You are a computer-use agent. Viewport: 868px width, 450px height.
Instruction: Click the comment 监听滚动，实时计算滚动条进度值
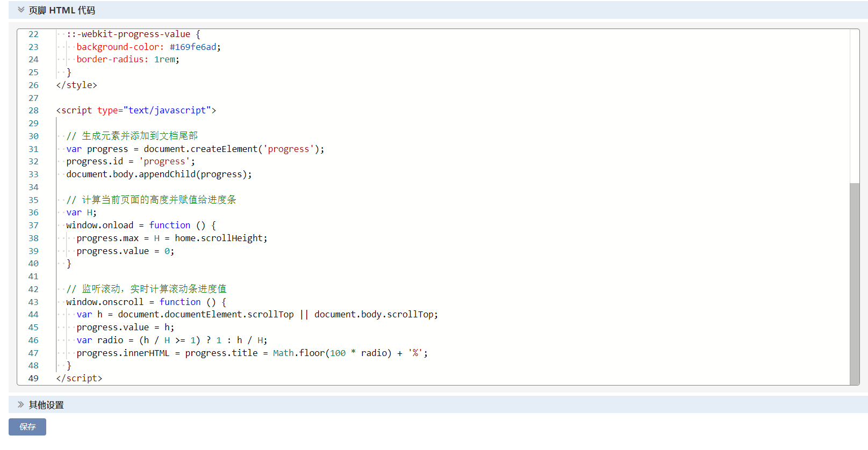click(147, 289)
